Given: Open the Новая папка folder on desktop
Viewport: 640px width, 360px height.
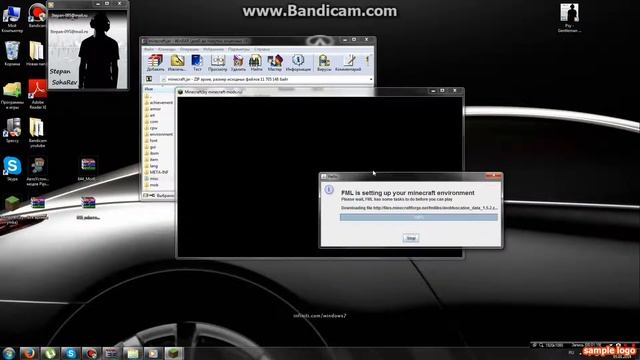Looking at the screenshot, I should (36, 53).
